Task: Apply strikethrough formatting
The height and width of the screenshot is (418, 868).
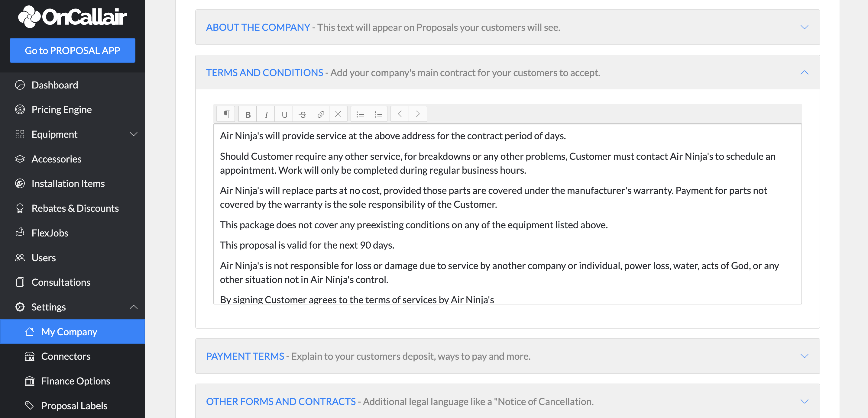Action: (302, 114)
